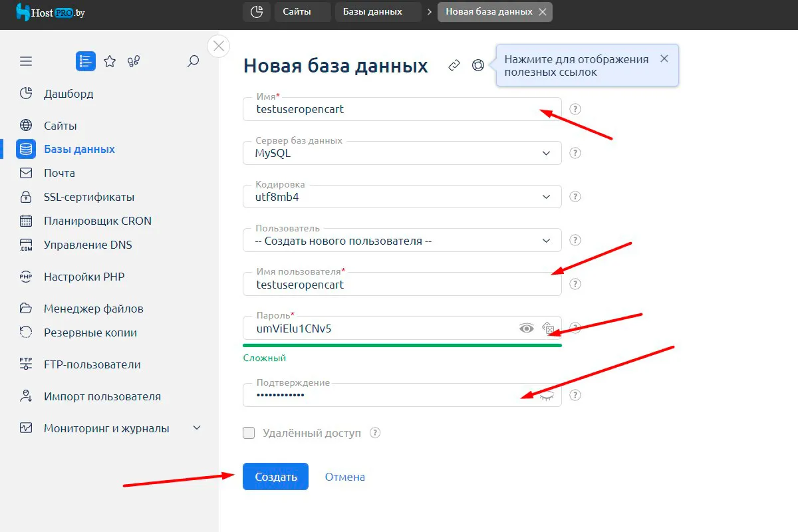Switch to the Сайты tab
798x532 pixels.
pyautogui.click(x=302, y=12)
